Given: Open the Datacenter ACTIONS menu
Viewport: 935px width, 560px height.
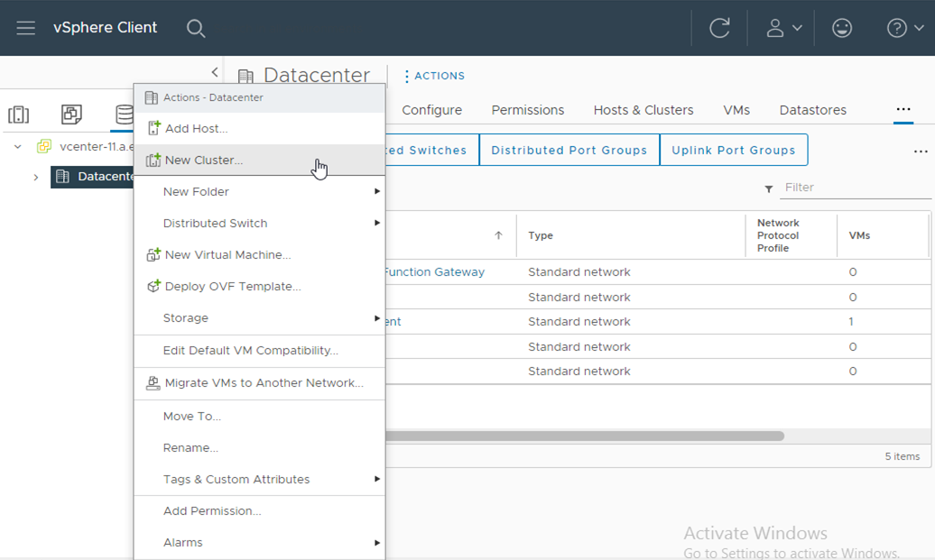Looking at the screenshot, I should 434,77.
